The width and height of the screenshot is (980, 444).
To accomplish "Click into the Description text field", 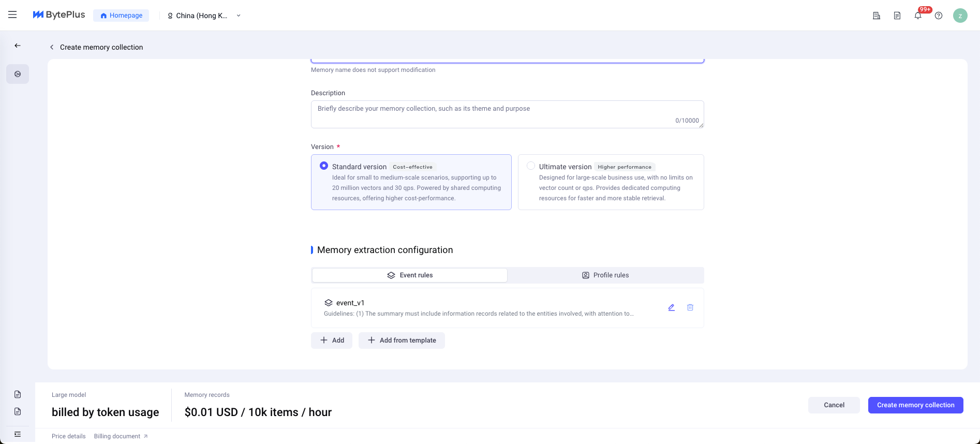I will 507,114.
